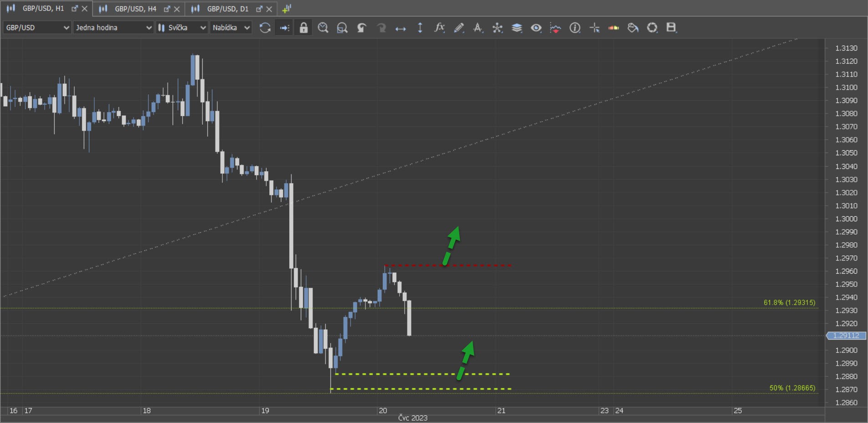Toggle chart auto-shift arrow button
The image size is (868, 423).
(x=284, y=28)
